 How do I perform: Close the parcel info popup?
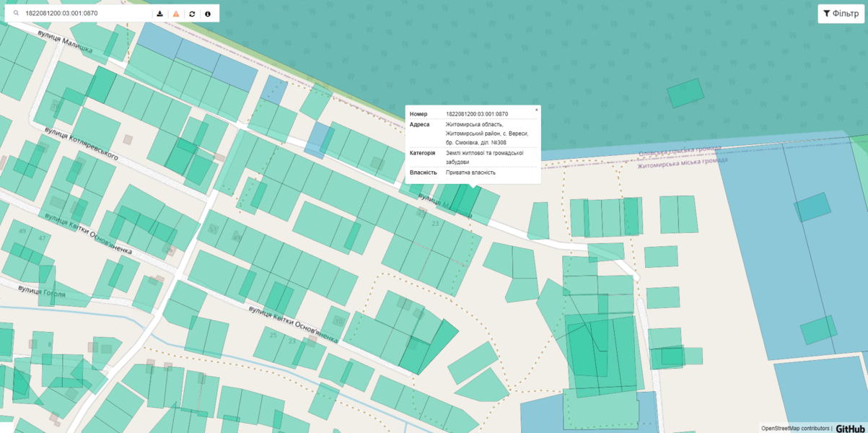536,110
